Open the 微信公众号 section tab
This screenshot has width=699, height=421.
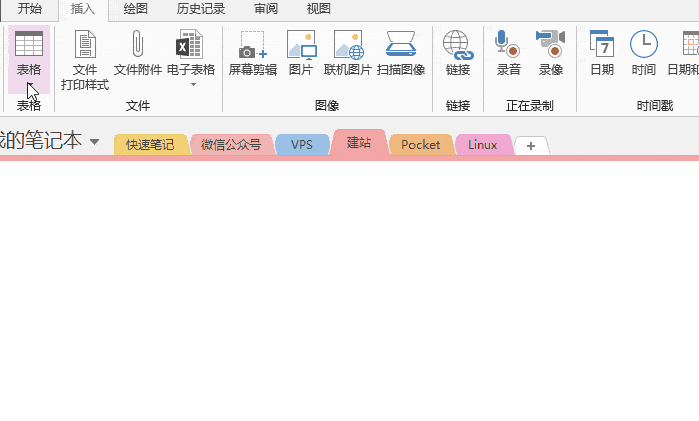click(231, 144)
